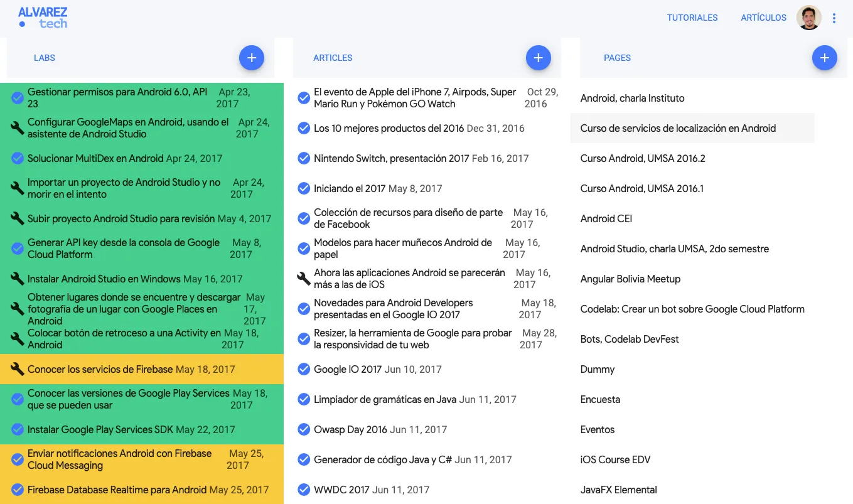
Task: Open page Curso de servicios de localización en Android
Action: (x=692, y=128)
